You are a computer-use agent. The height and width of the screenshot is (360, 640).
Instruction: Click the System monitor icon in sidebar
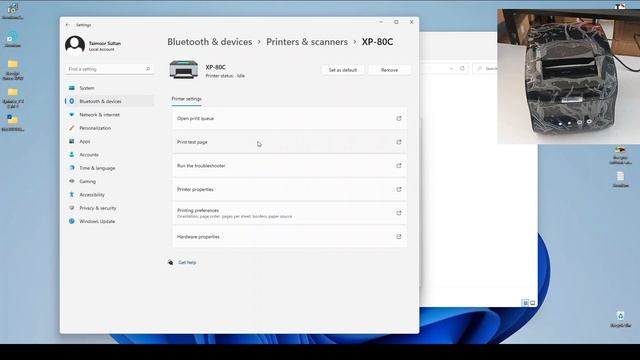click(x=72, y=88)
